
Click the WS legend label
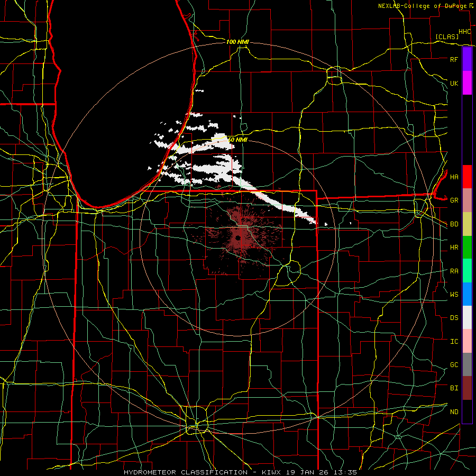point(454,294)
